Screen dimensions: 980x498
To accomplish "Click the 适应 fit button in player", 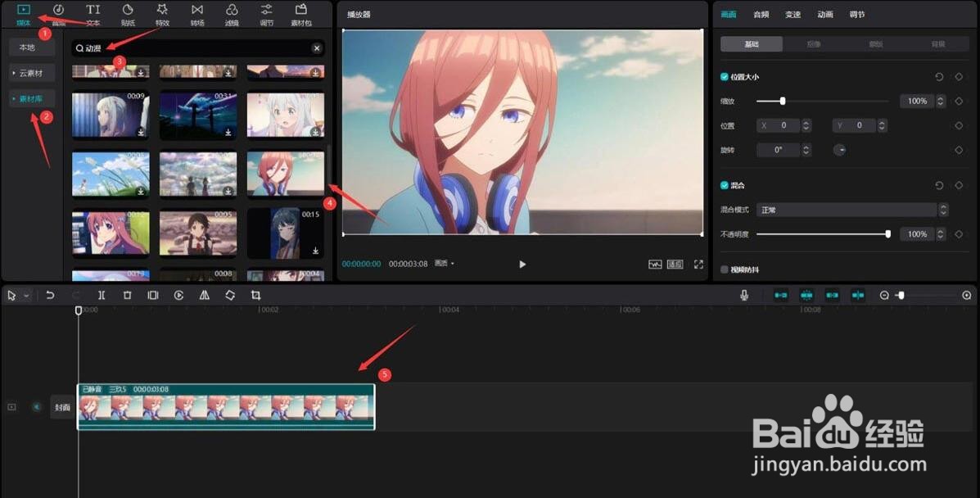I will point(675,264).
